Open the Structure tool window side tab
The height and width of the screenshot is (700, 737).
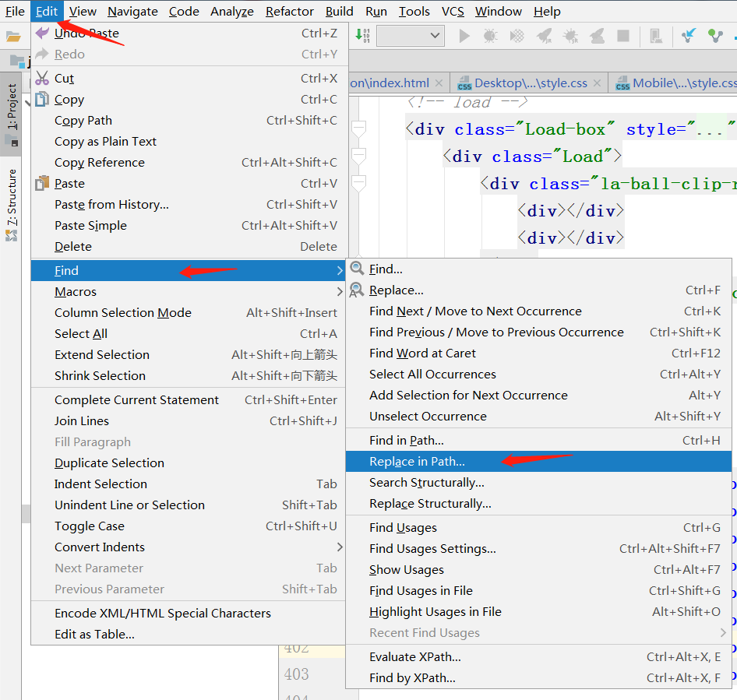[x=12, y=199]
